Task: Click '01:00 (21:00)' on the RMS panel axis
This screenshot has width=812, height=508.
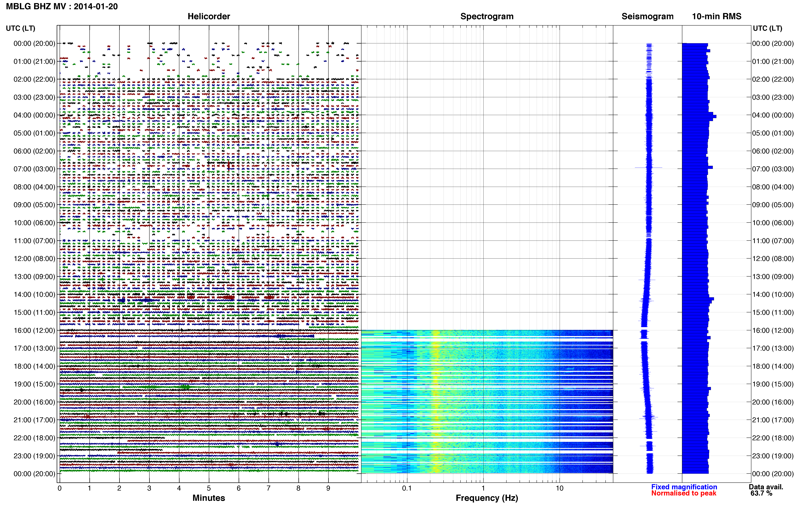Action: pos(773,62)
